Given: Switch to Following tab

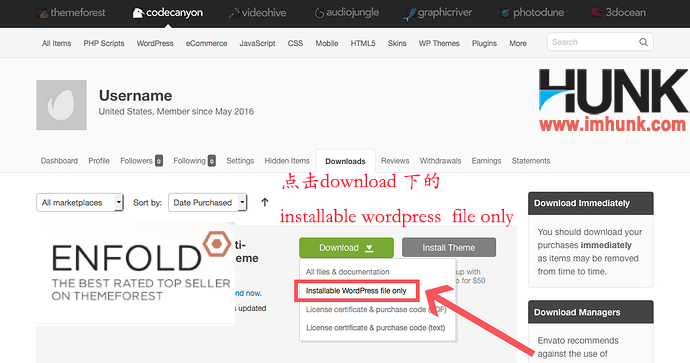Looking at the screenshot, I should click(x=189, y=161).
